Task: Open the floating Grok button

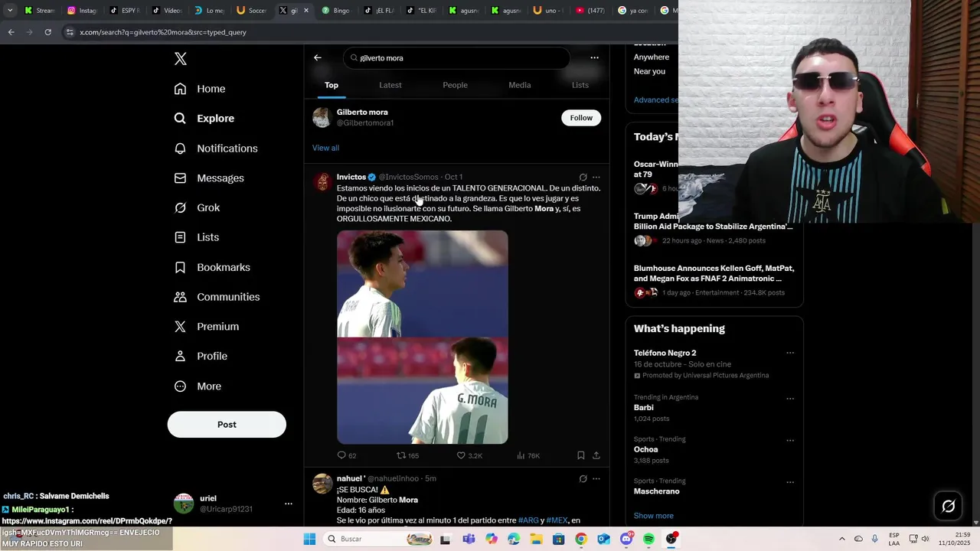Action: tap(949, 506)
